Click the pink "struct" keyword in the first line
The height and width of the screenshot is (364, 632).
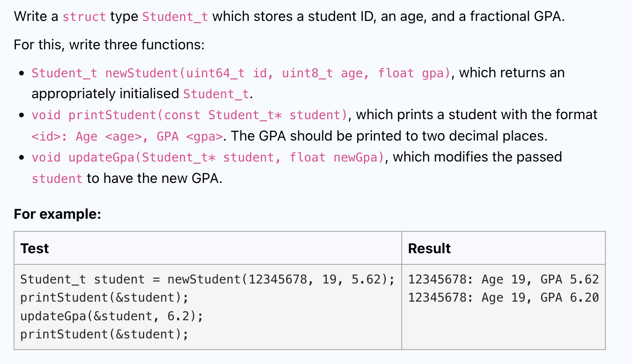84,17
